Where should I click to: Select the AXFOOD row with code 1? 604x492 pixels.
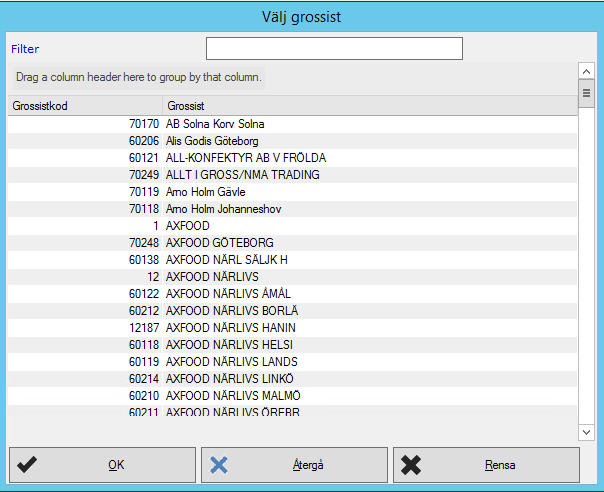[x=292, y=226]
